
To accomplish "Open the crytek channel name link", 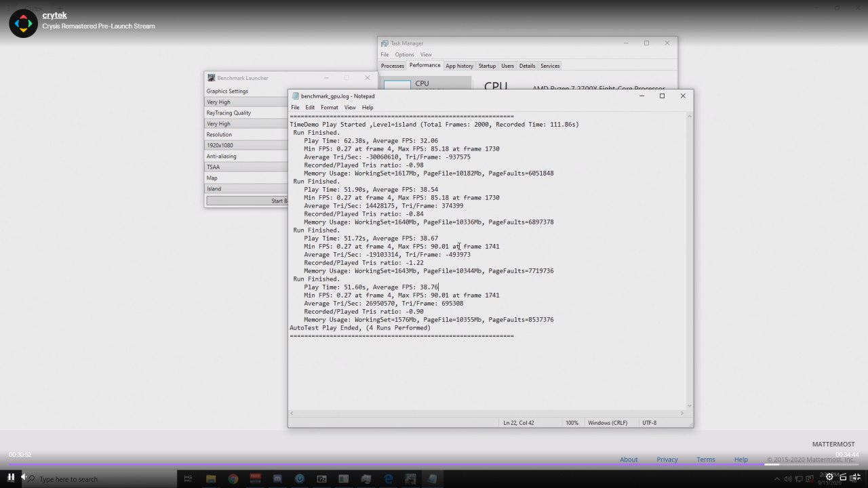I will coord(54,15).
